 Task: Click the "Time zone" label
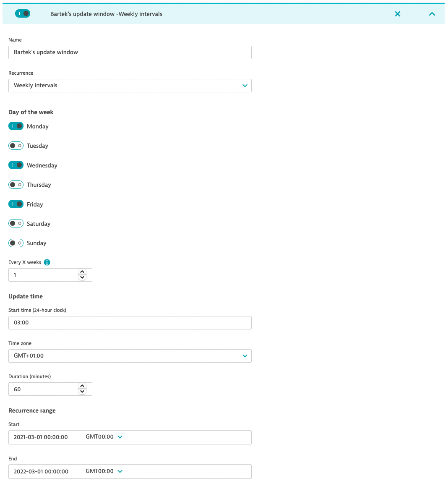(x=20, y=343)
